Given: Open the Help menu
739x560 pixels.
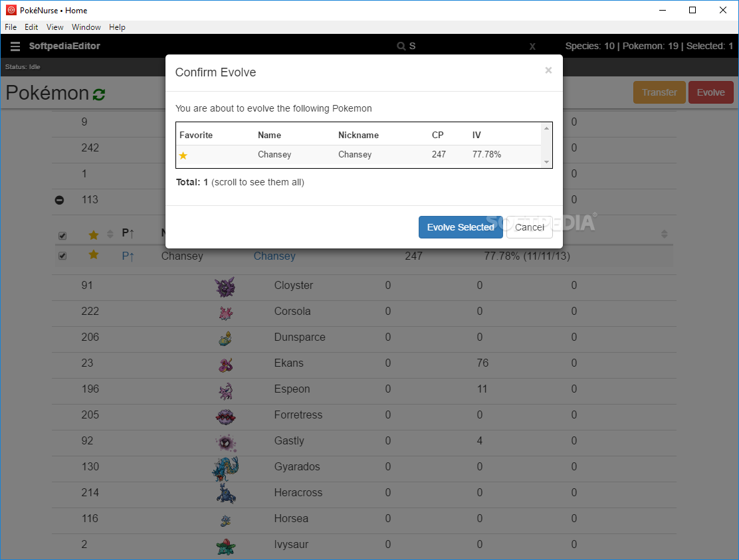Looking at the screenshot, I should tap(118, 27).
